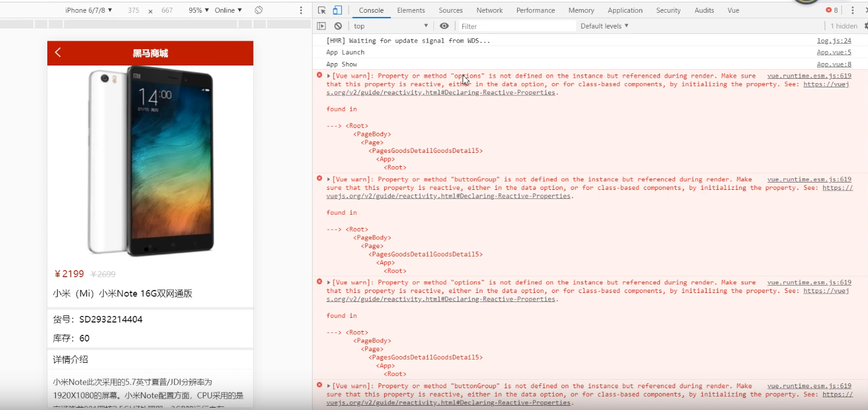
Task: Click the 黑马商城 header title
Action: tap(151, 53)
